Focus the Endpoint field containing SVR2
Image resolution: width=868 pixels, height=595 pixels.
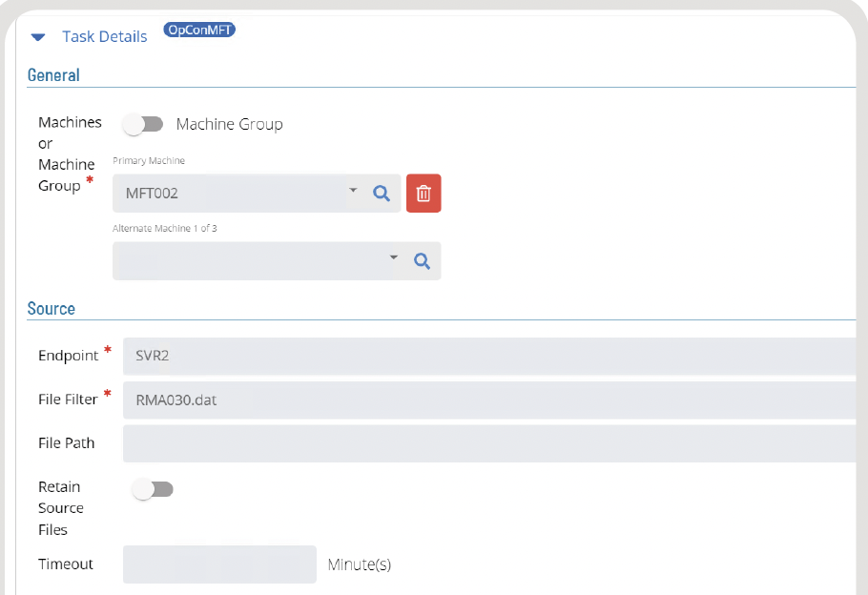(489, 356)
